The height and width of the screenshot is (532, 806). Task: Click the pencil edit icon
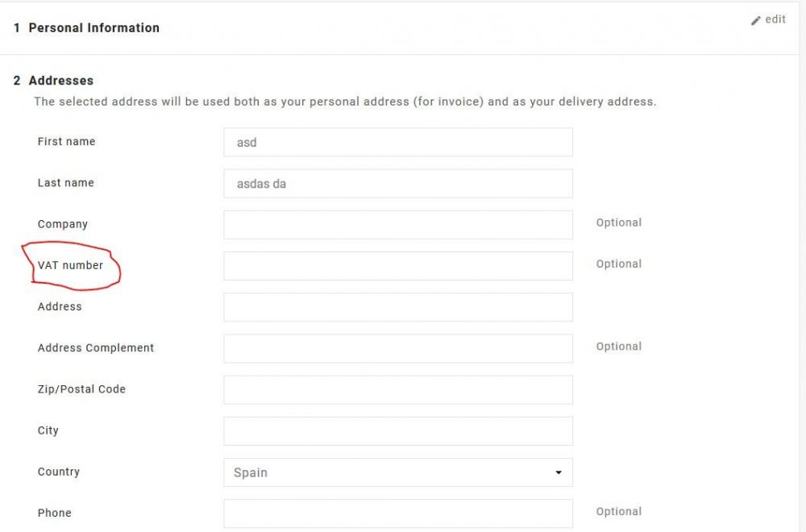[x=755, y=20]
